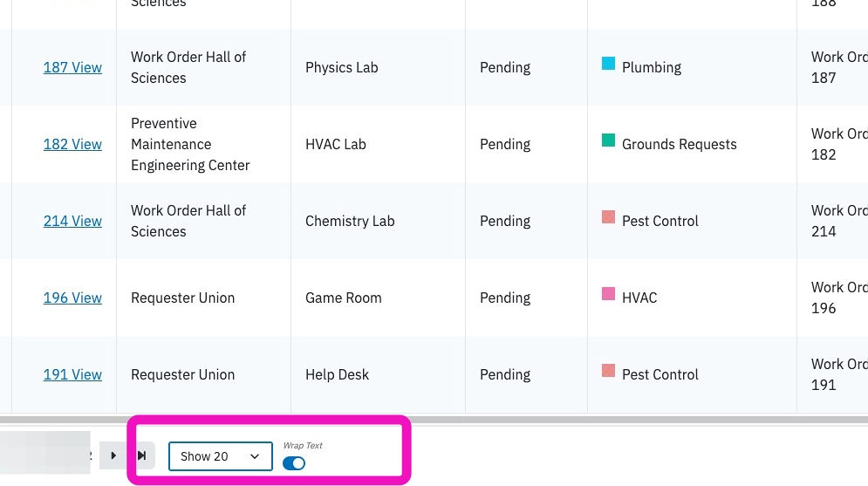Click Pending status in Help Desk row

[505, 374]
